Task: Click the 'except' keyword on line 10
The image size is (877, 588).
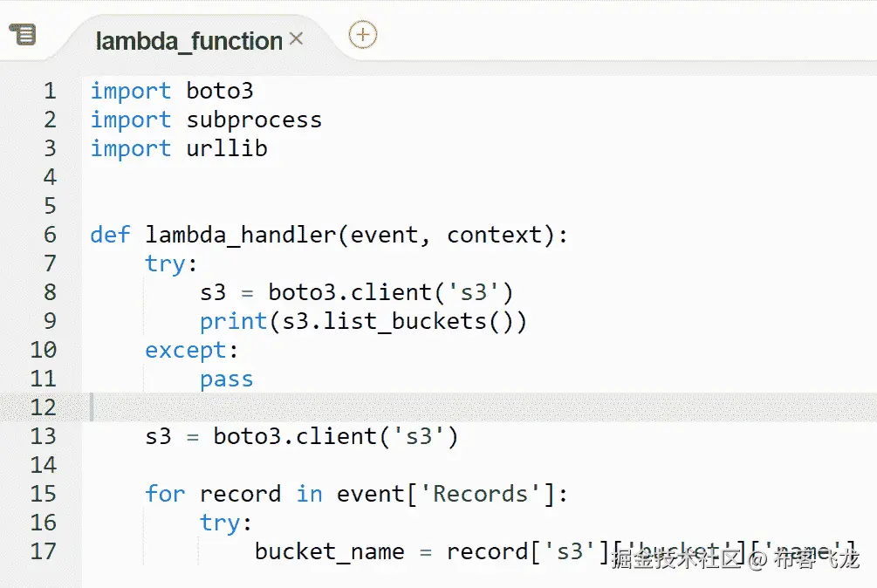Action: pyautogui.click(x=186, y=350)
